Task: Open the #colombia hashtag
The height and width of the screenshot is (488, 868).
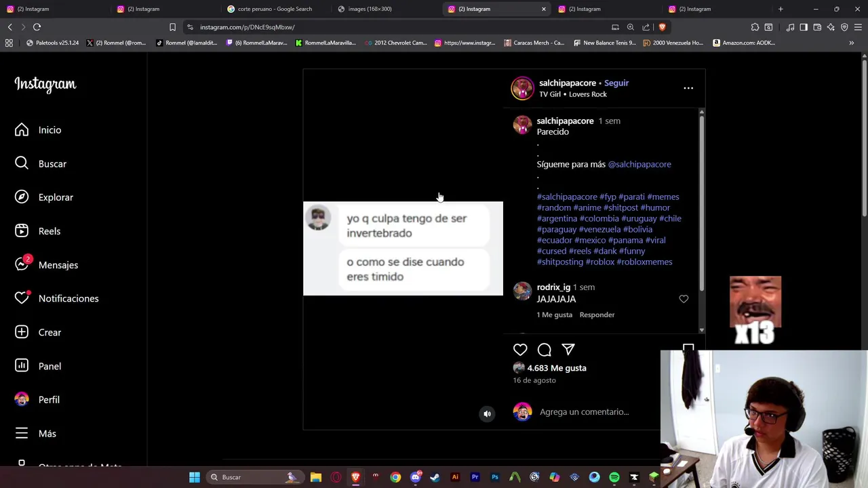Action: [599, 218]
